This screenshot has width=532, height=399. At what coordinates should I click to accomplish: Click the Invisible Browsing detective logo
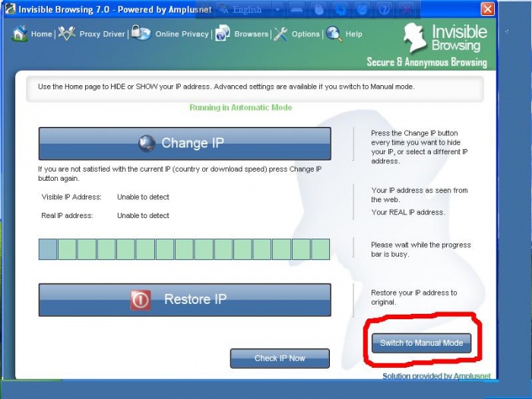click(x=414, y=37)
